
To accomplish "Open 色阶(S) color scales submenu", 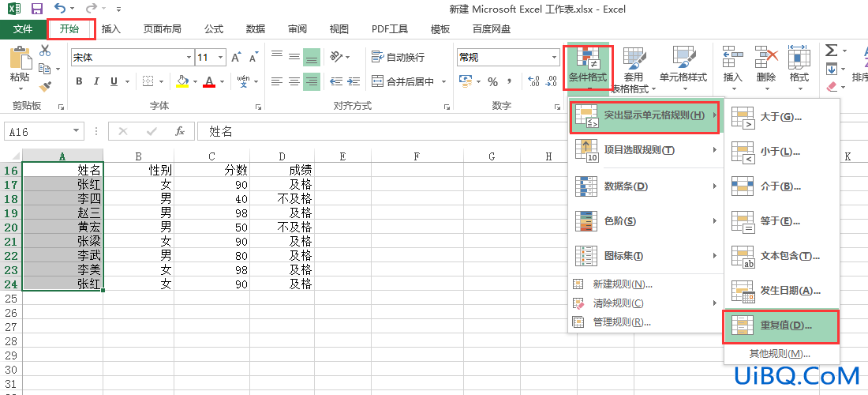I will (x=645, y=221).
